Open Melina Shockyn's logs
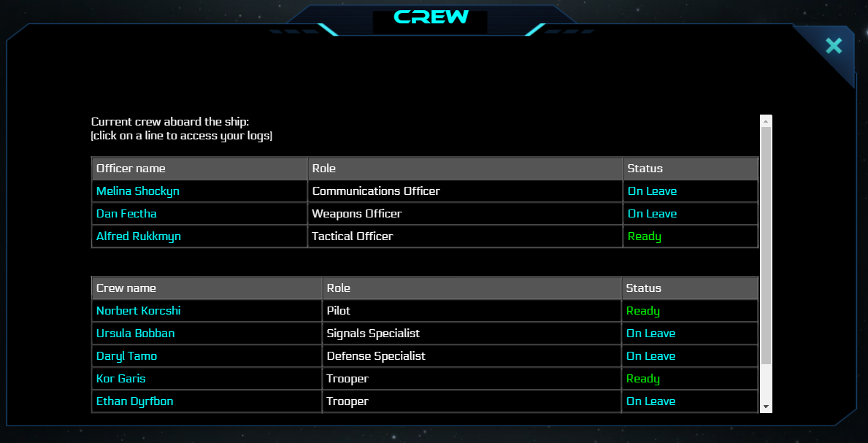The height and width of the screenshot is (443, 868). pos(425,191)
